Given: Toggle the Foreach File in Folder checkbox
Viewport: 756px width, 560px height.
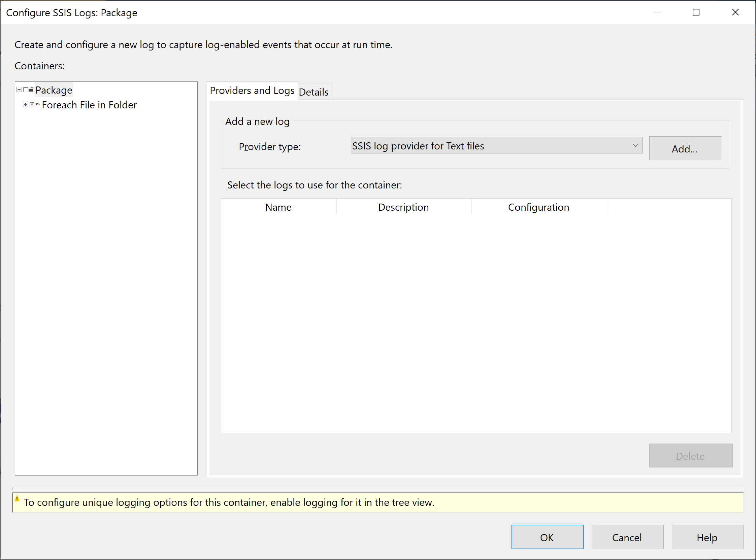Looking at the screenshot, I should [x=32, y=104].
